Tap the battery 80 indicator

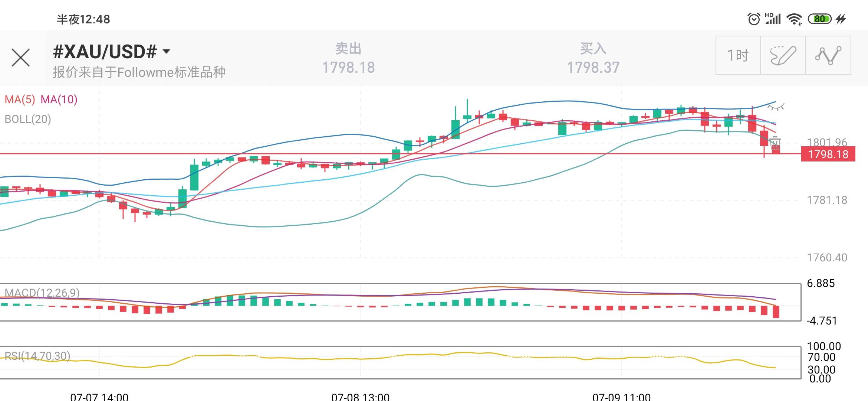(820, 19)
